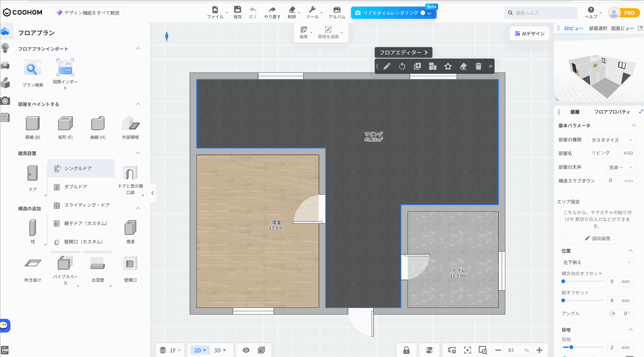Open the 1F floor selector dropdown
The height and width of the screenshot is (357, 644).
pos(170,350)
